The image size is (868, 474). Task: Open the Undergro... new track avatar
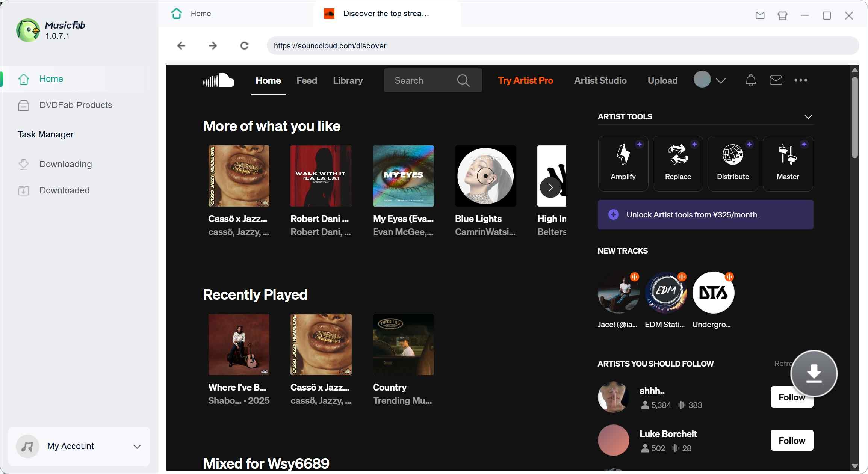click(x=713, y=292)
